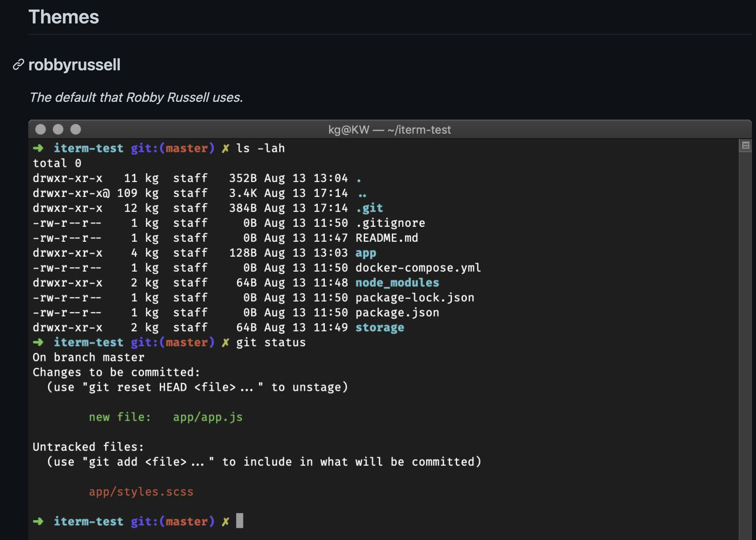Click the "128B" size value
The image size is (756, 540).
243,253
